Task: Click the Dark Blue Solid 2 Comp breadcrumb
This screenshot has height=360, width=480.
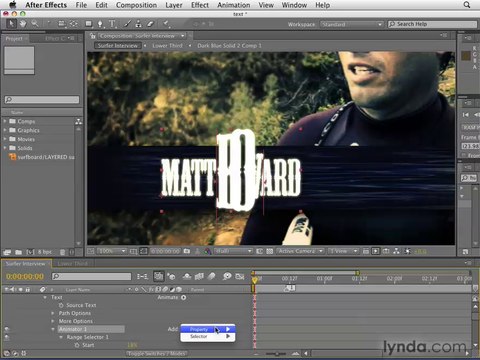Action: click(229, 46)
